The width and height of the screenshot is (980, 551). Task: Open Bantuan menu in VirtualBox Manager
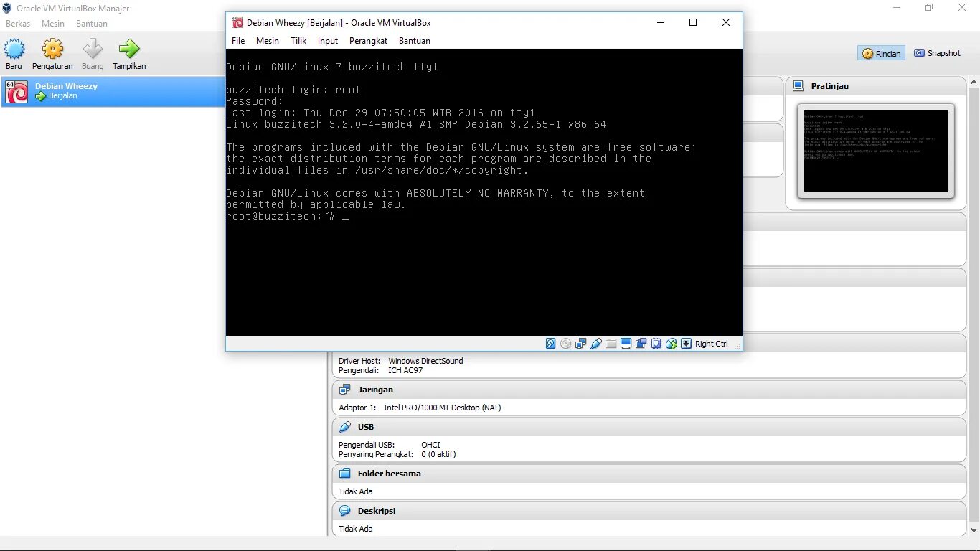pyautogui.click(x=92, y=24)
